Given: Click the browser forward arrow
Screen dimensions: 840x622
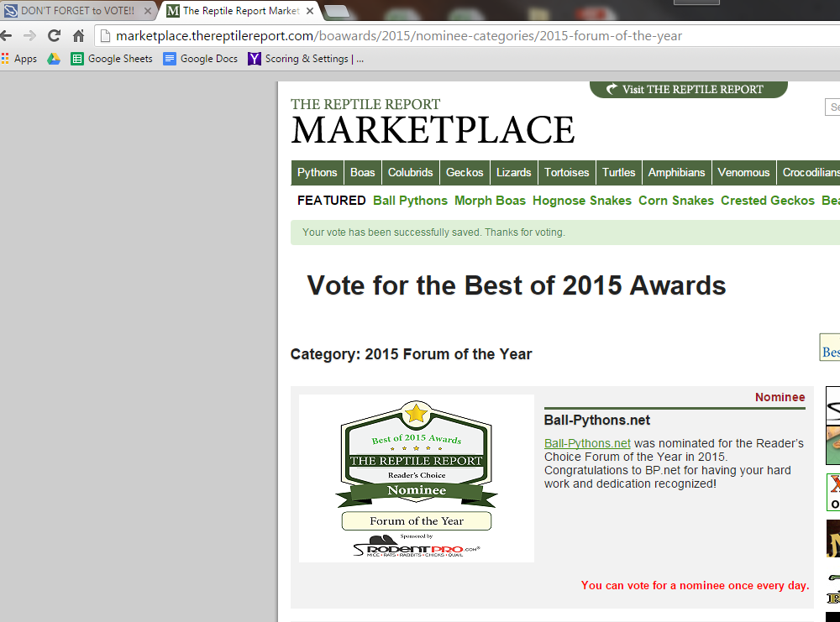Looking at the screenshot, I should tap(29, 36).
